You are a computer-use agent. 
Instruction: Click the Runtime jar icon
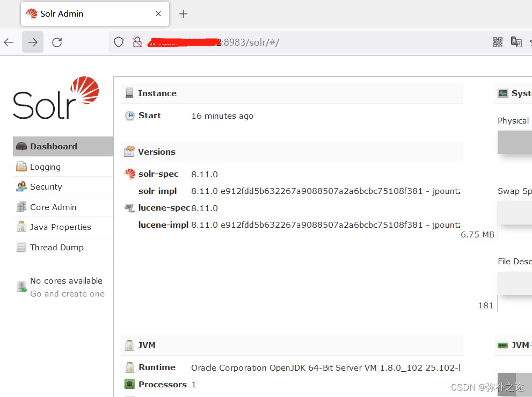[x=129, y=367]
